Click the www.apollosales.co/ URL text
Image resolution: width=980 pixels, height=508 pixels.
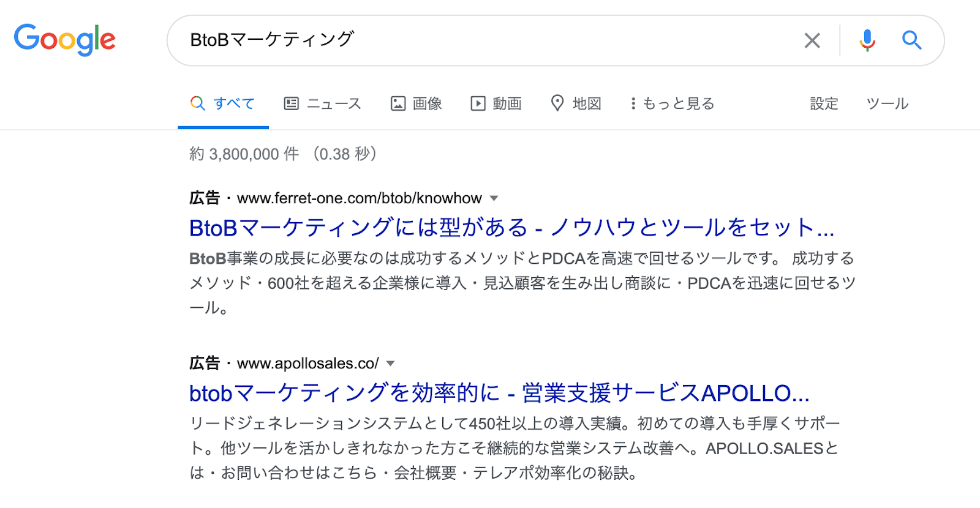pos(308,364)
